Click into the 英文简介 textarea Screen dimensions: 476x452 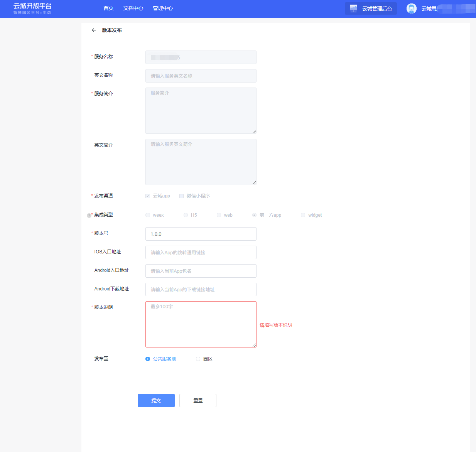click(x=201, y=162)
